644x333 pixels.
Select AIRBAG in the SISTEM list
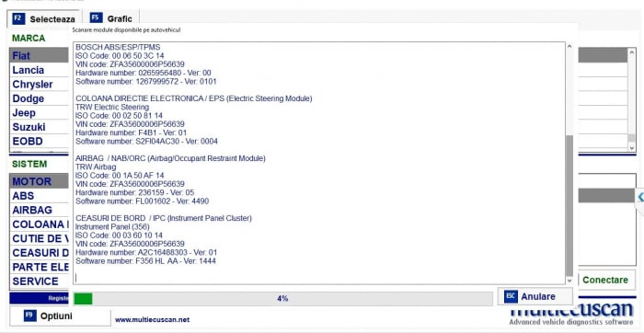39,210
